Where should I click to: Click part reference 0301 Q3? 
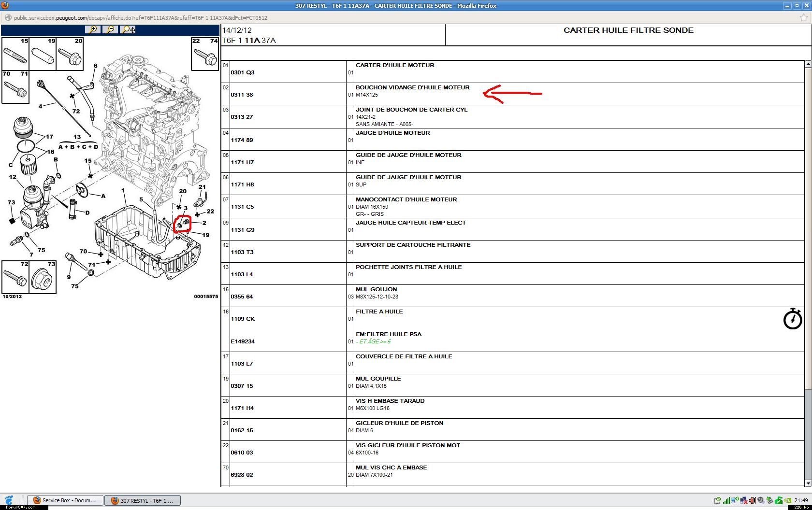[243, 72]
